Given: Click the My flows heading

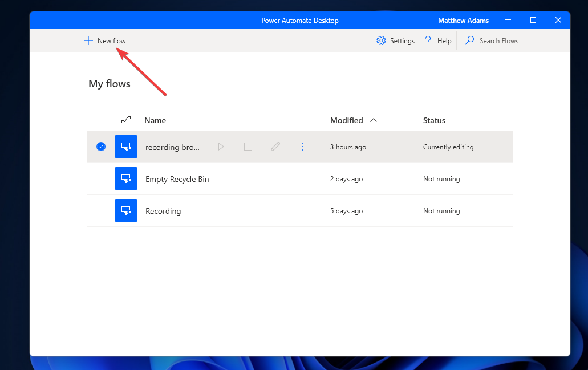Looking at the screenshot, I should click(x=110, y=84).
